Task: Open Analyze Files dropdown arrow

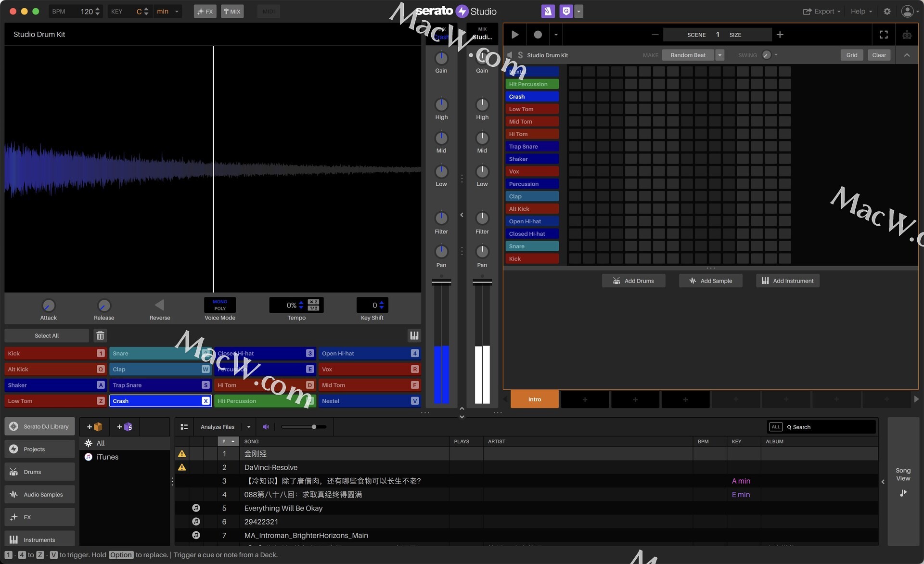Action: coord(249,427)
